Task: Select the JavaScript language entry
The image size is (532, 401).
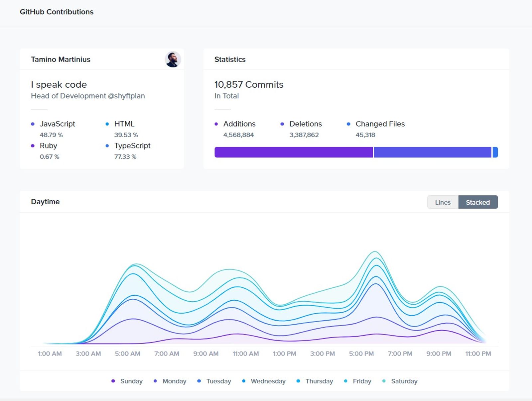Action: [x=53, y=129]
